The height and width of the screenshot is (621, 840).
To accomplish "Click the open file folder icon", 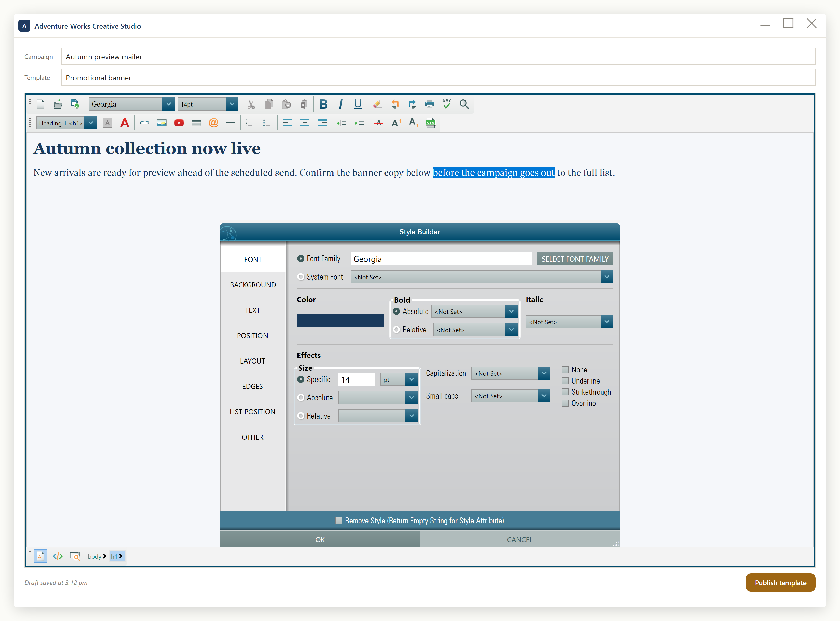I will tap(58, 104).
